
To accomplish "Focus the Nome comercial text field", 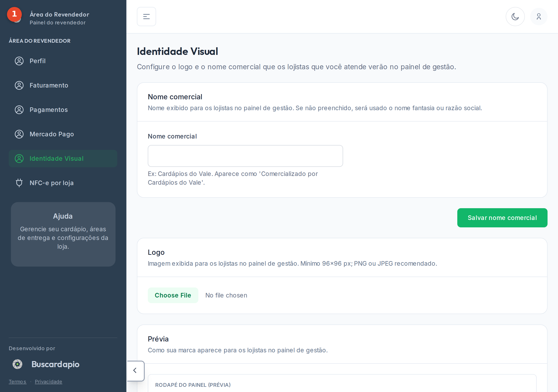I will 245,156.
